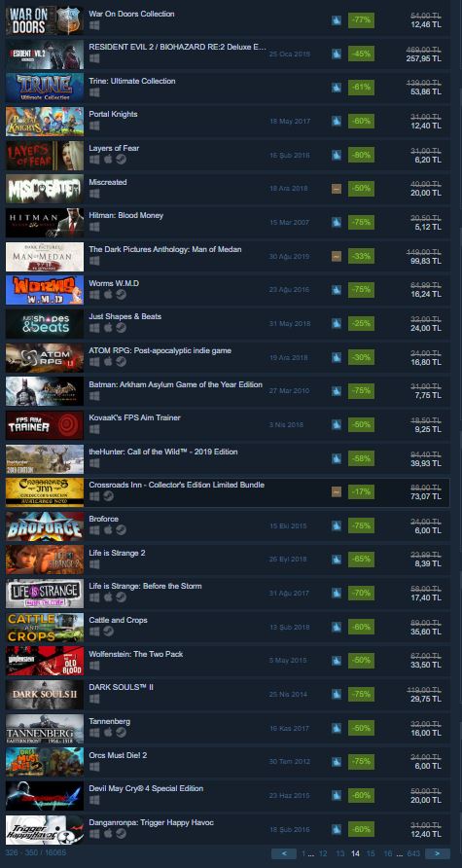Click the Mac platform icon under Broforce
The image size is (462, 868).
[108, 530]
